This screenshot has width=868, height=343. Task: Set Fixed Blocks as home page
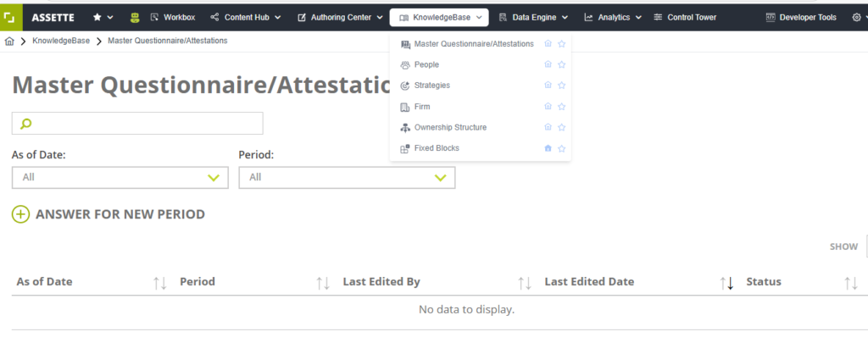[x=548, y=148]
